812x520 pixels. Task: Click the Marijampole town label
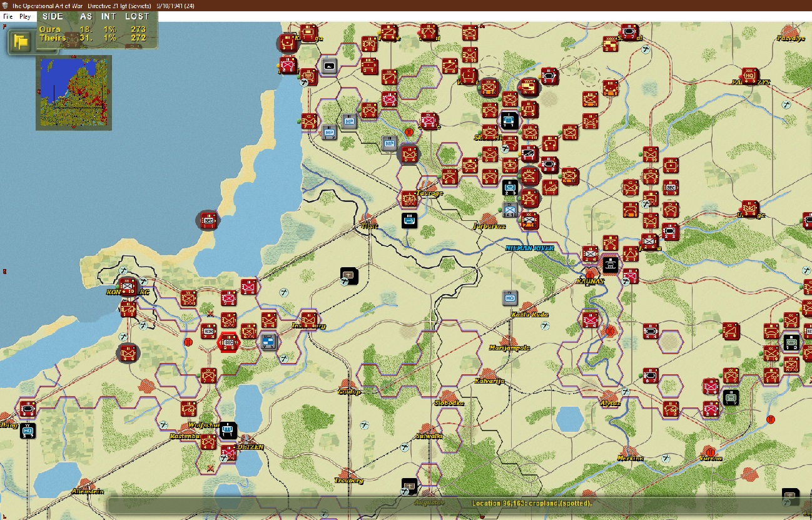coord(509,348)
